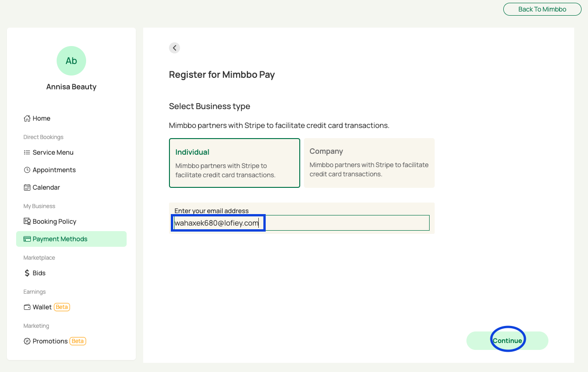The image size is (588, 372).
Task: Click the Enter your email address label
Action: (x=211, y=211)
